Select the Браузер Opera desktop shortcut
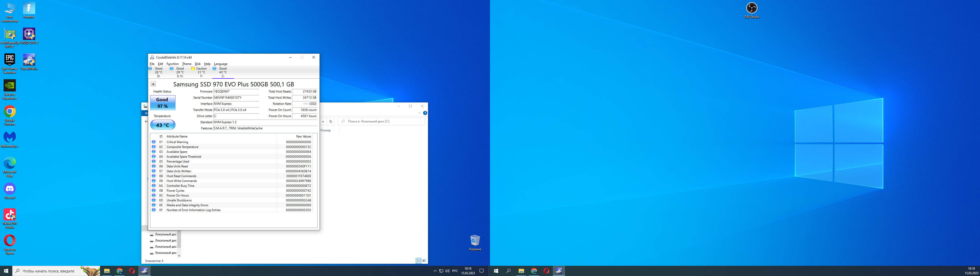This screenshot has height=276, width=980. click(9, 244)
